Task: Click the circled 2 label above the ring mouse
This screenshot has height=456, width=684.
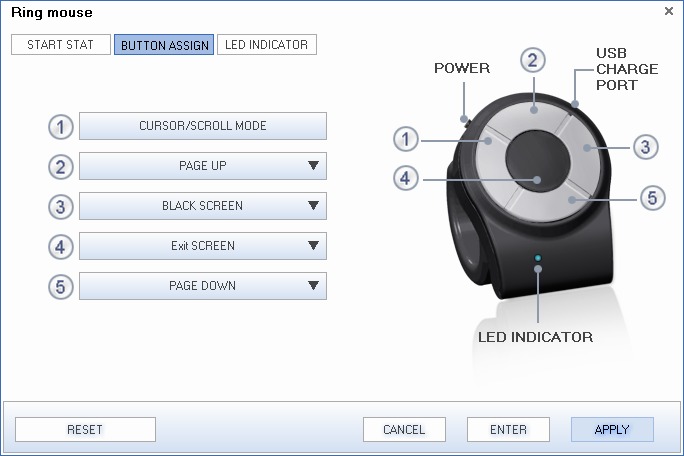Action: [x=533, y=60]
